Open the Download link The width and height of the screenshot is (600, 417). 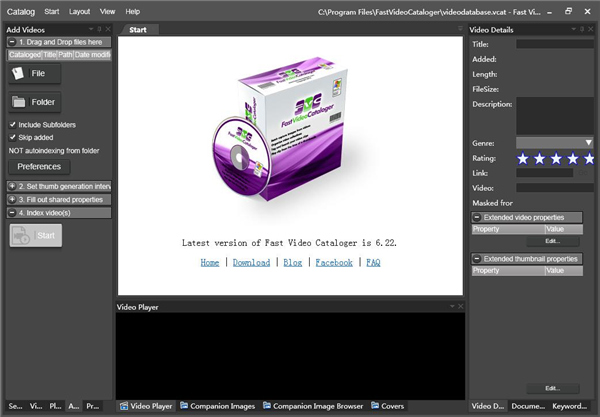251,263
